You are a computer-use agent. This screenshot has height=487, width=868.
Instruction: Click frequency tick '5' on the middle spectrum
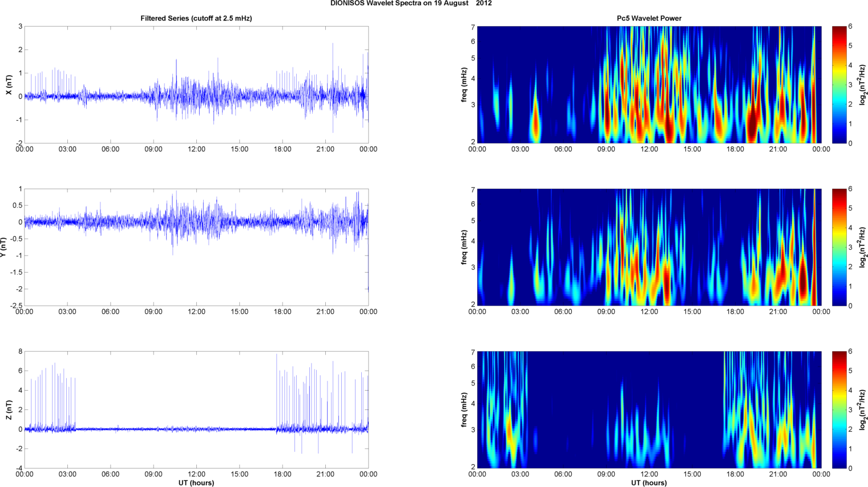473,221
